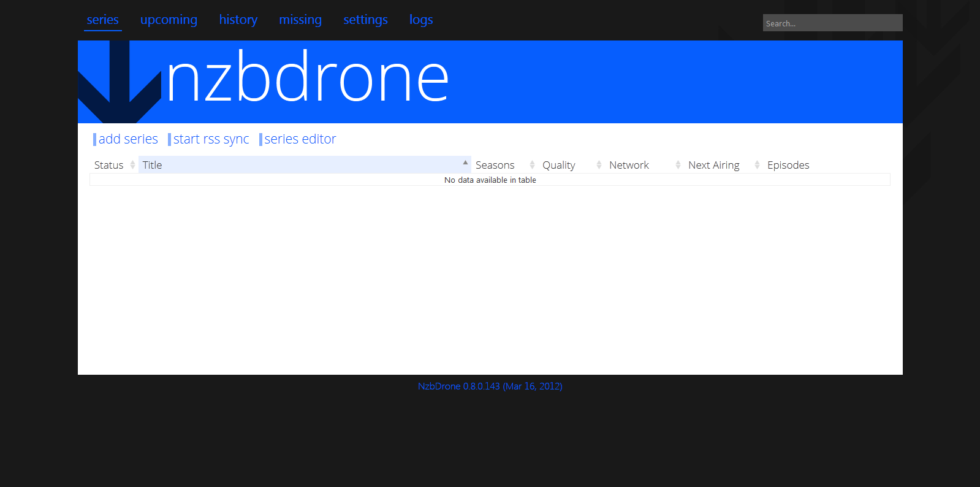The image size is (980, 487).
Task: Focus the Search input field
Action: coord(832,23)
